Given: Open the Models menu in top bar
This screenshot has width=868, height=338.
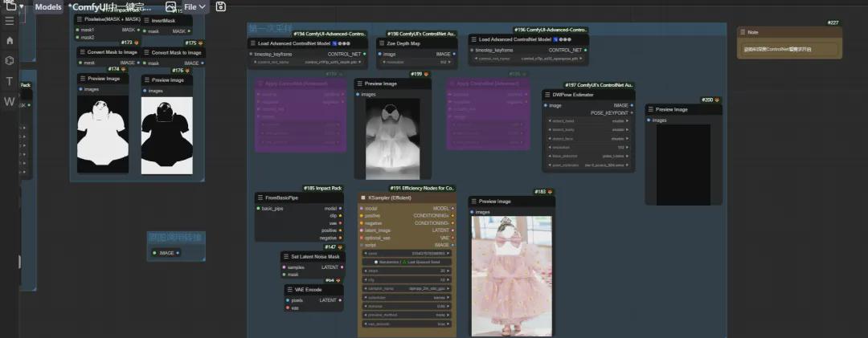Looking at the screenshot, I should coord(48,6).
